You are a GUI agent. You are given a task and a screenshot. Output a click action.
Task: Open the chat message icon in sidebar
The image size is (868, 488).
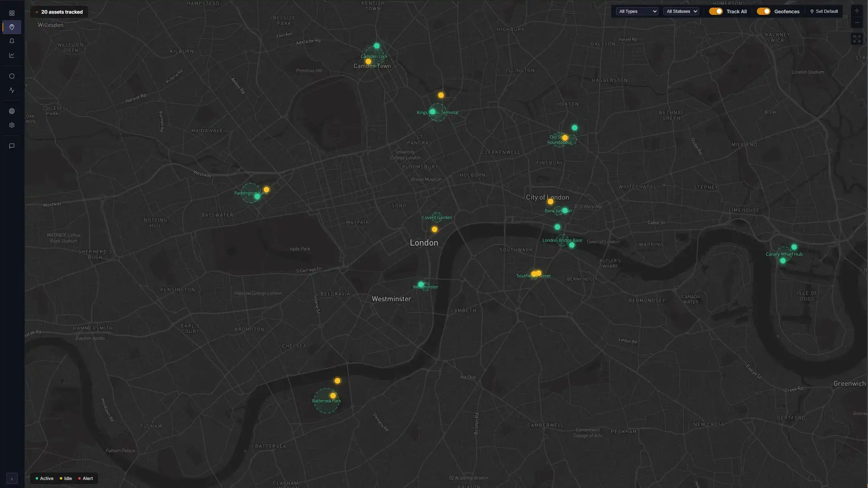point(12,146)
